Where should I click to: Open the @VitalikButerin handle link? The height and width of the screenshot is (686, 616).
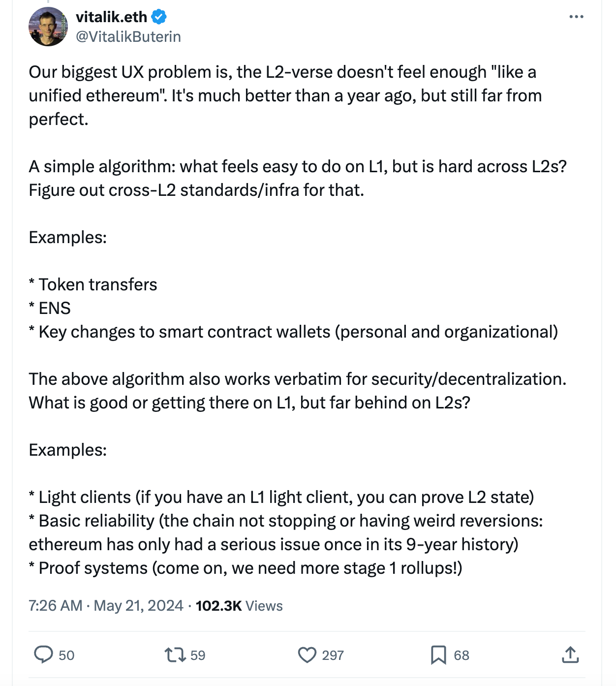pyautogui.click(x=128, y=36)
